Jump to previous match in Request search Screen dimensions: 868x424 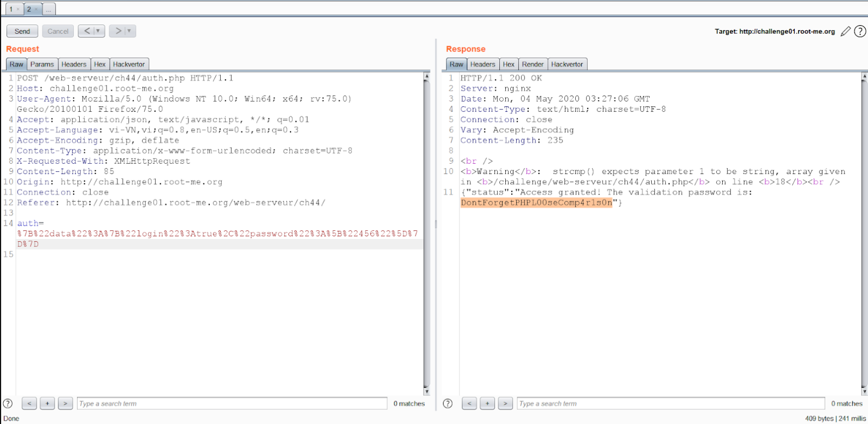click(29, 403)
